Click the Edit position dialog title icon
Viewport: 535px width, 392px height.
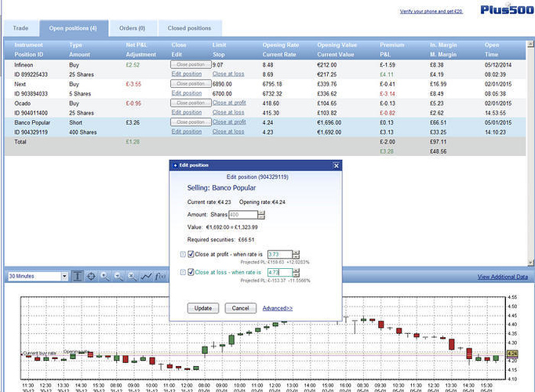[x=175, y=165]
